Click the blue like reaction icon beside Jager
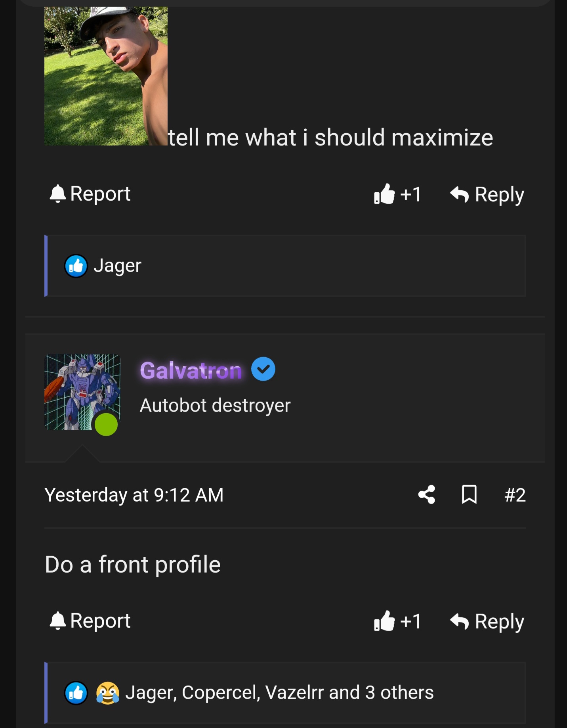The width and height of the screenshot is (567, 728). tap(76, 266)
